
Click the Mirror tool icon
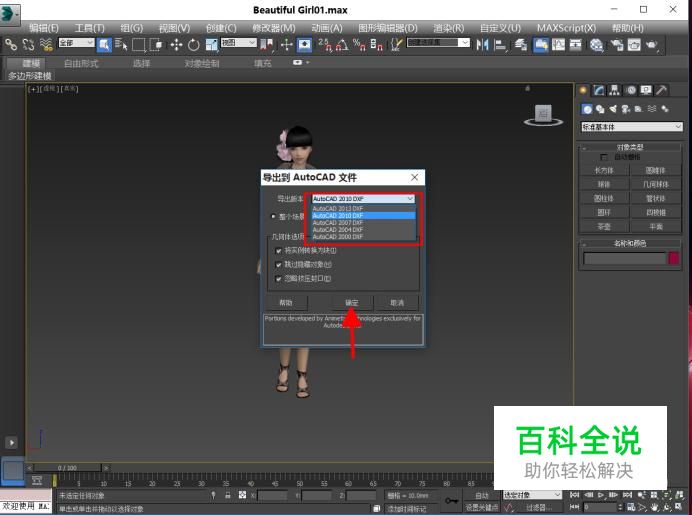482,45
